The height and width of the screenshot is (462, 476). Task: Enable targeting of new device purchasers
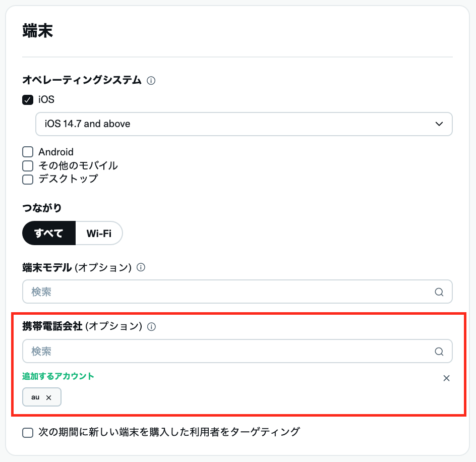(28, 432)
